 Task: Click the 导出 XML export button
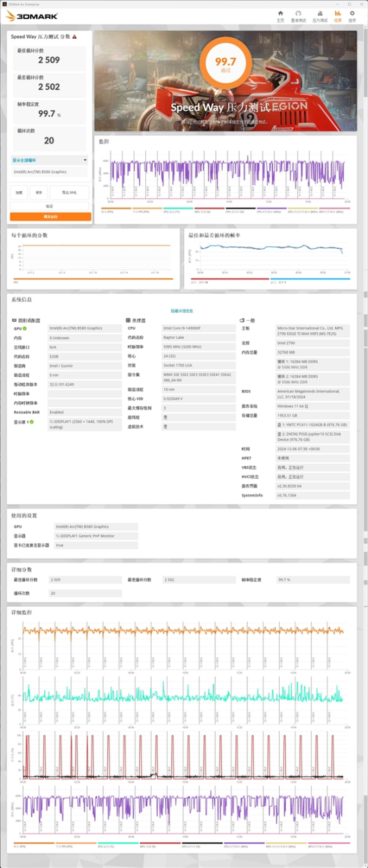click(x=70, y=192)
